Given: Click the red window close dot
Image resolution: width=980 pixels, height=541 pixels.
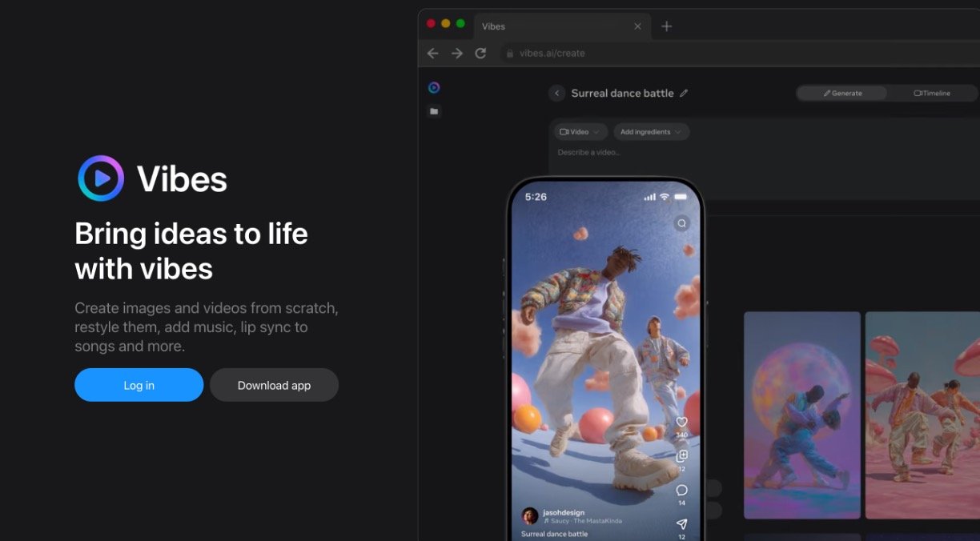Looking at the screenshot, I should pos(431,24).
